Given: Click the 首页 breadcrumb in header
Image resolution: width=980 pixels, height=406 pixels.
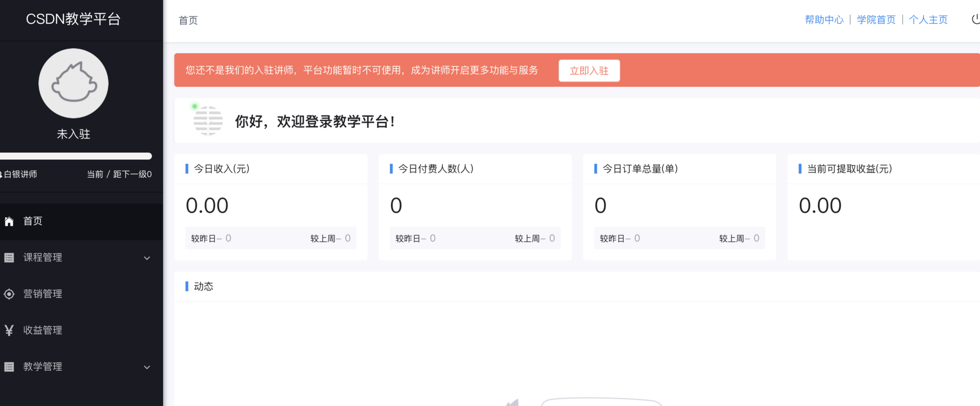Looking at the screenshot, I should click(188, 20).
